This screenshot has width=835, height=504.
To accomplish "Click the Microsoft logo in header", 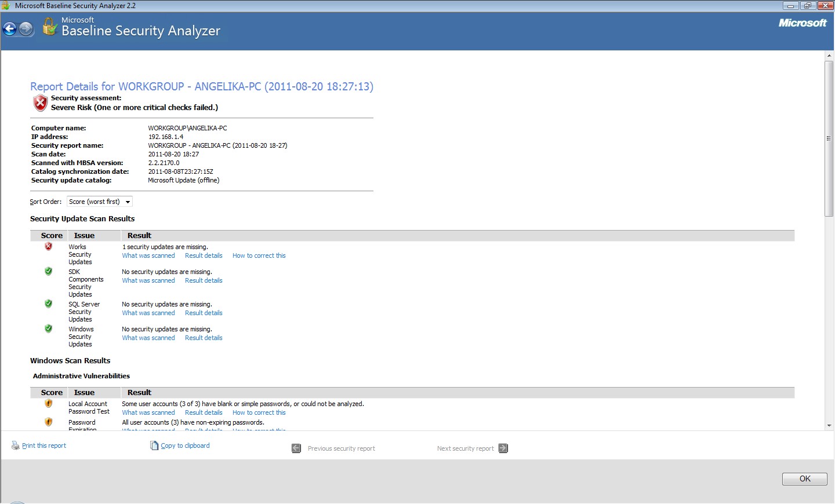I will tap(803, 23).
